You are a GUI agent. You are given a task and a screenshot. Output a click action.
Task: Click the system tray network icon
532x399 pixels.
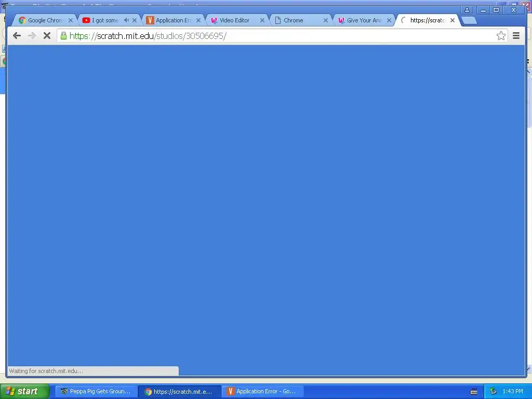pyautogui.click(x=494, y=392)
